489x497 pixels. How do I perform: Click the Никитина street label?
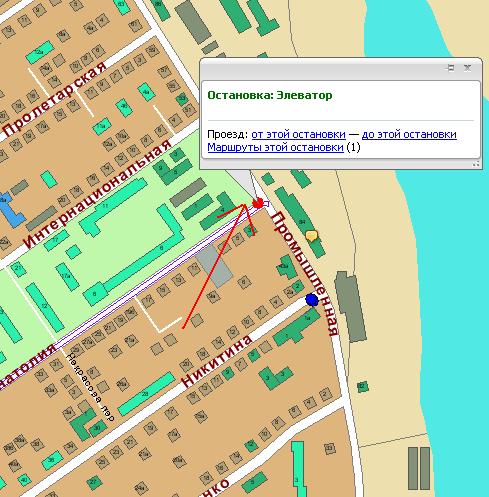[x=216, y=361]
